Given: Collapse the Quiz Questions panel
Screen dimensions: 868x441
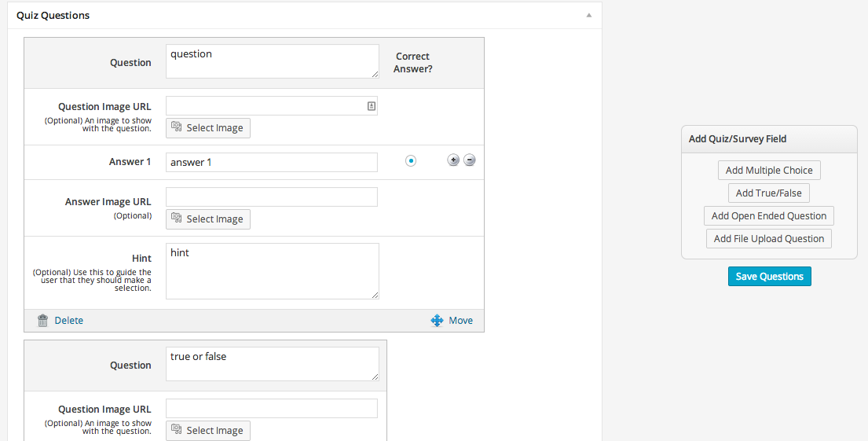Looking at the screenshot, I should coord(588,15).
